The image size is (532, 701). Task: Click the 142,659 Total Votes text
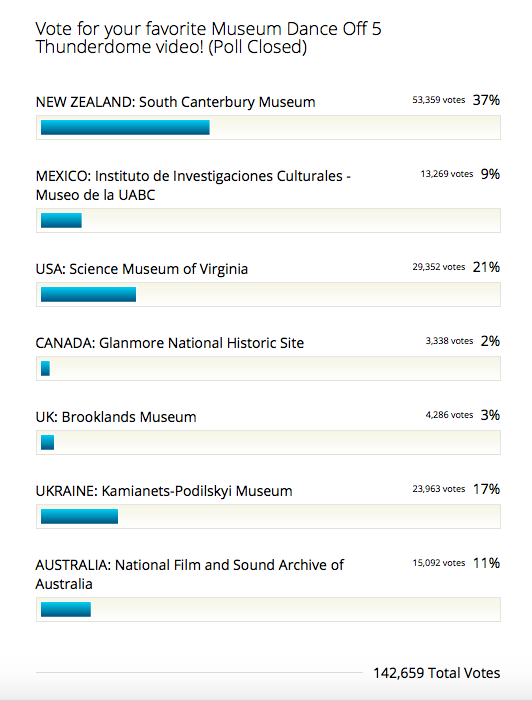437,673
